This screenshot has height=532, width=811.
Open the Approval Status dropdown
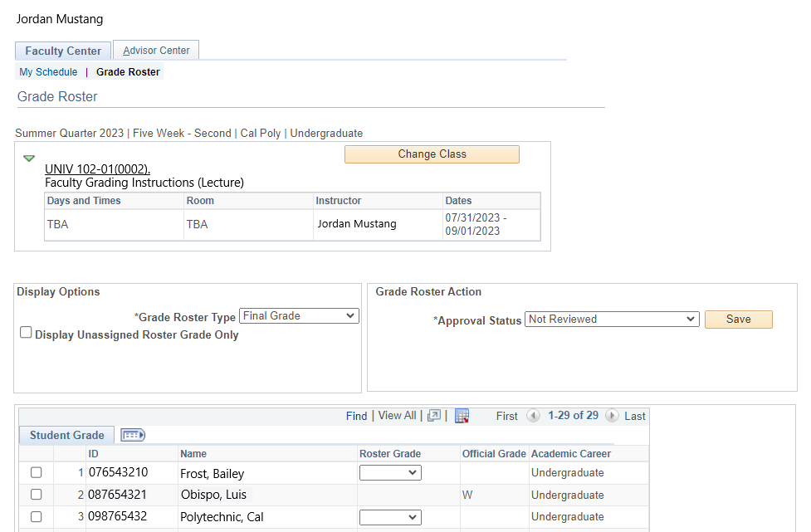tap(612, 320)
